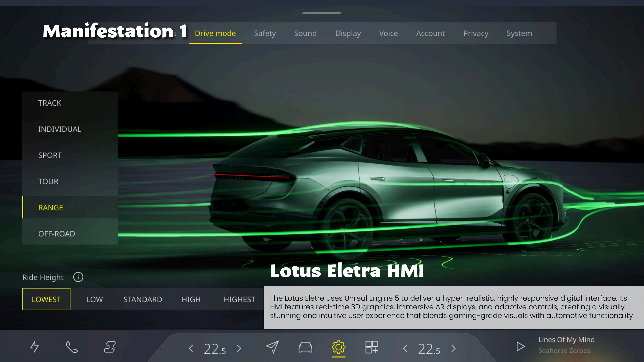Select the TOUR drive mode
The width and height of the screenshot is (644, 362).
coord(70,181)
